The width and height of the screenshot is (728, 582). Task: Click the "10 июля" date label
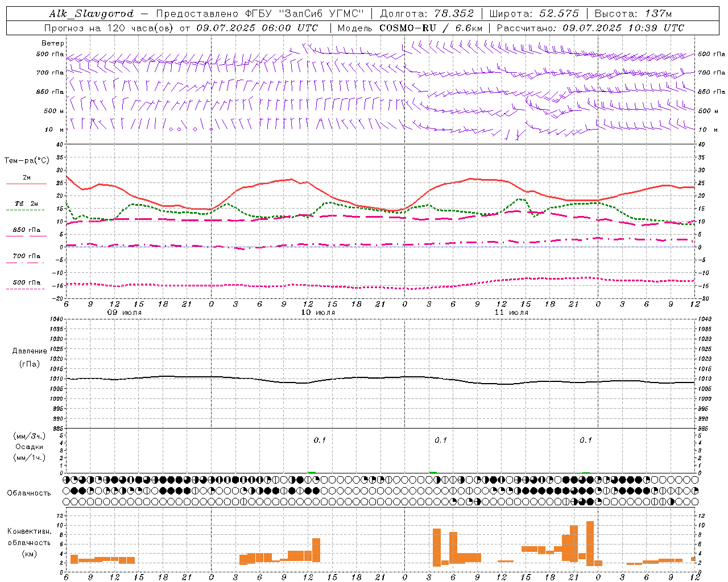pyautogui.click(x=318, y=313)
